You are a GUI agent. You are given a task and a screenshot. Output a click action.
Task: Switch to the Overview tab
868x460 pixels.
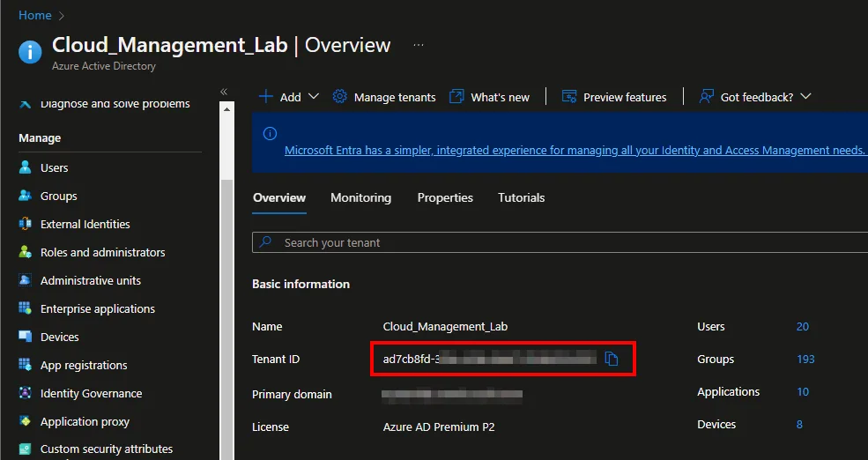click(279, 197)
